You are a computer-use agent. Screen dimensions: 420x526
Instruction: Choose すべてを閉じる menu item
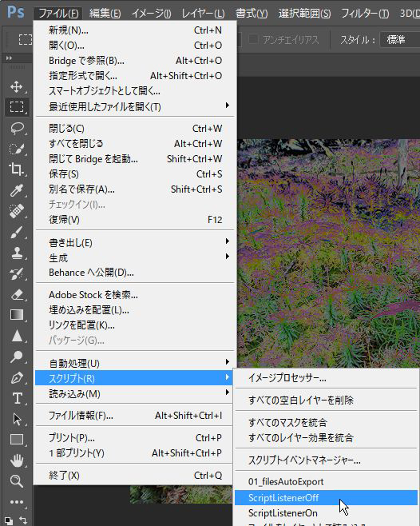click(x=136, y=144)
